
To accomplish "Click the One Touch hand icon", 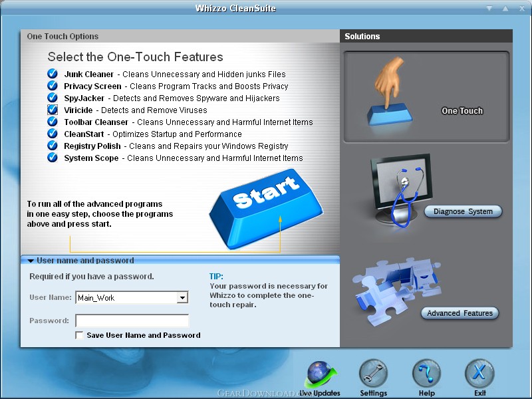I will pos(390,92).
